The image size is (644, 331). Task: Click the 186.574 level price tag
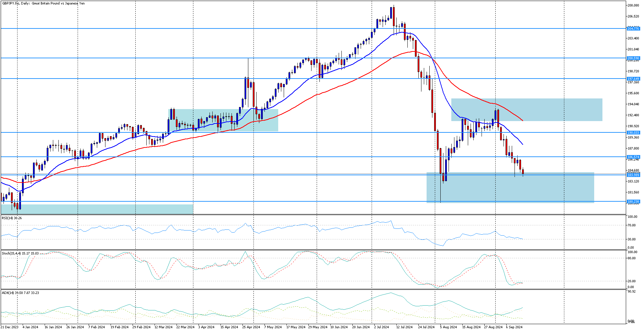pyautogui.click(x=633, y=157)
